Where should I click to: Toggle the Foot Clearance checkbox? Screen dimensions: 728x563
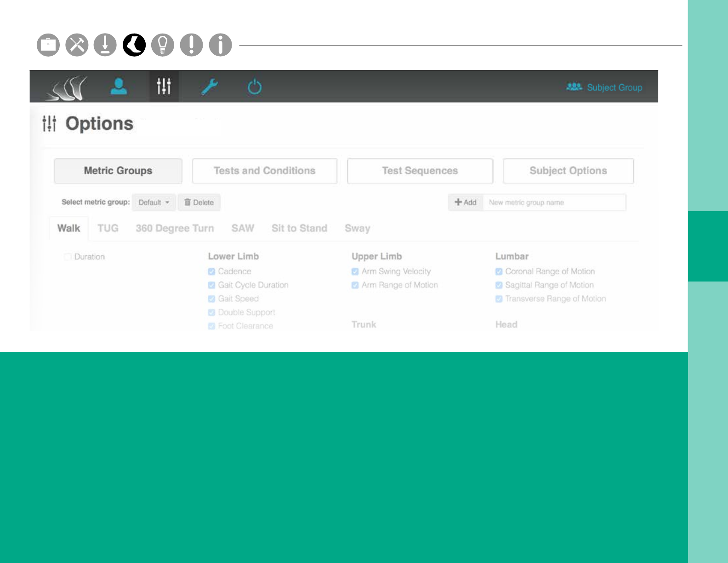click(211, 326)
